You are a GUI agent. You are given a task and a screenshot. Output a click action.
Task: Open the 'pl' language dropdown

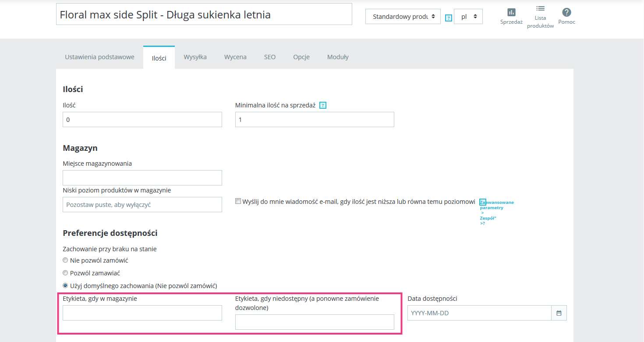pyautogui.click(x=468, y=17)
